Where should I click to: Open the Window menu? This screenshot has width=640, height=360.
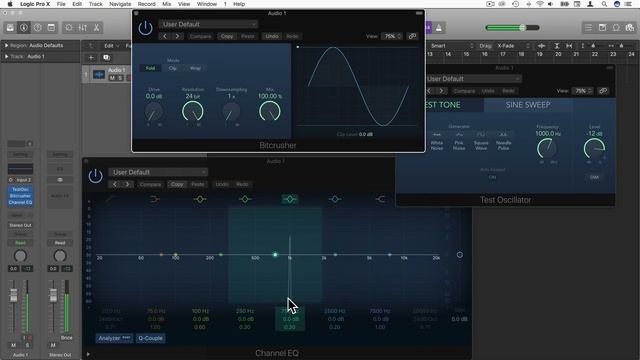[207, 4]
